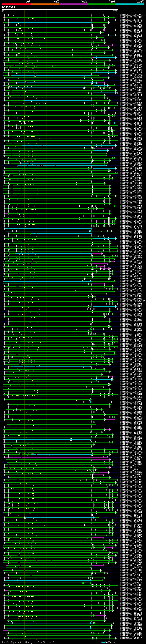This screenshot has height=644, width=146.
Task: Open entry UniRef100_B2RY56-2
Action: coord(132,301)
